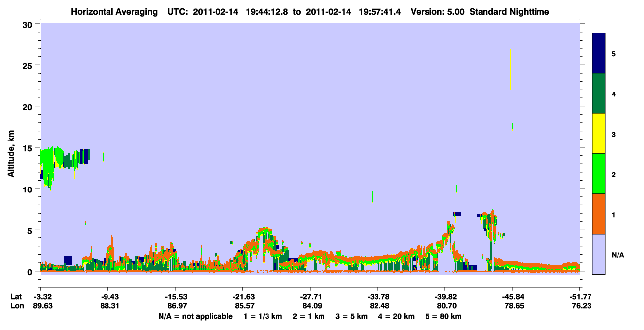Click the 'Lon' row label

click(x=16, y=306)
